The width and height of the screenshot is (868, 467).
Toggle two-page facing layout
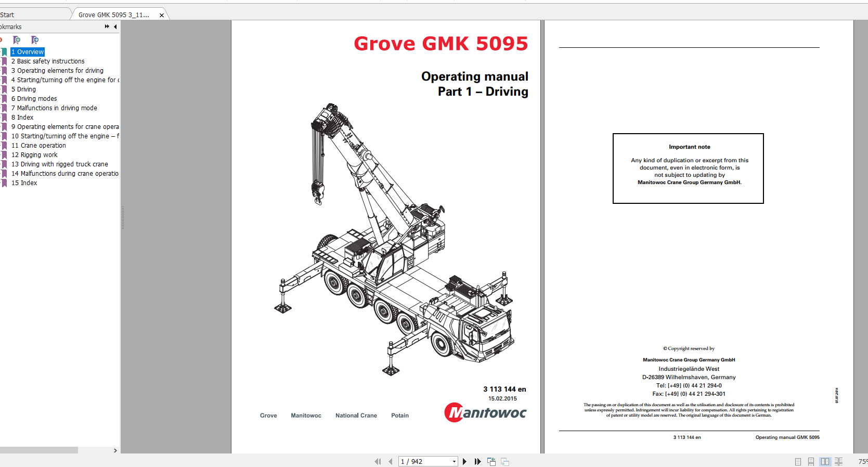point(825,461)
